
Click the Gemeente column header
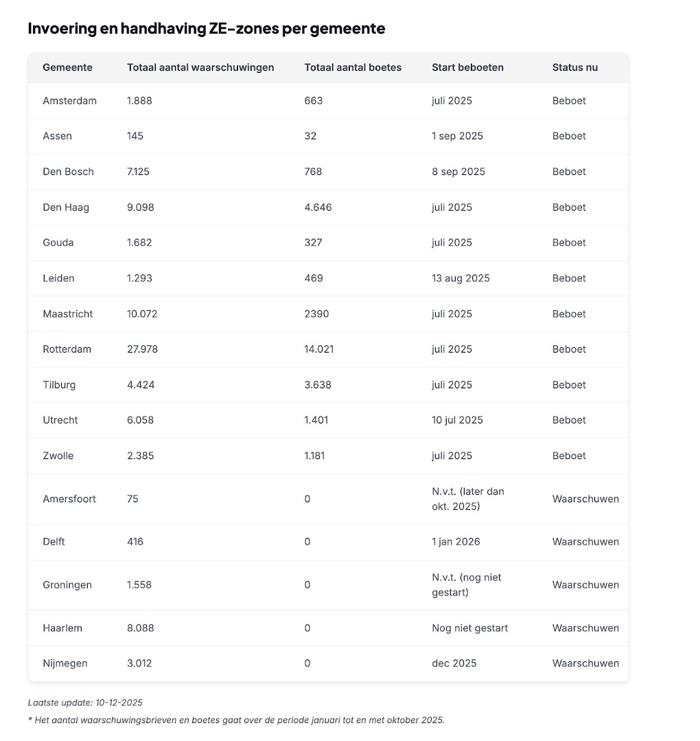point(67,67)
